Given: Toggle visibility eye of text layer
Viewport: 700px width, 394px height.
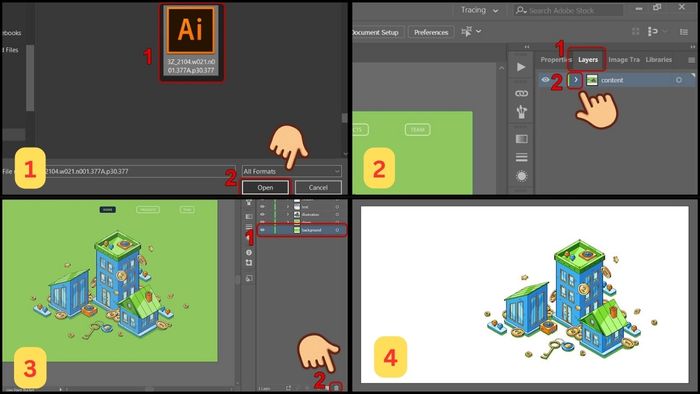Looking at the screenshot, I should (262, 207).
